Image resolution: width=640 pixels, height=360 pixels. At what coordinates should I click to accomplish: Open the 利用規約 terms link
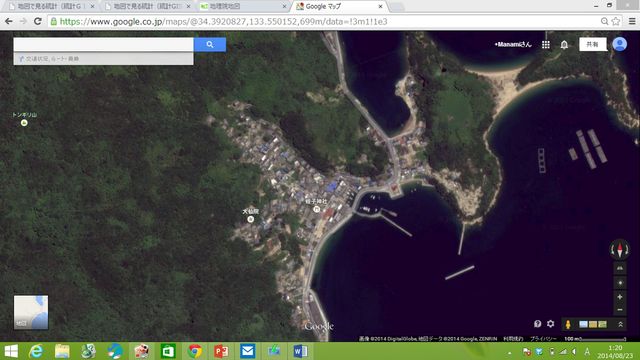513,339
